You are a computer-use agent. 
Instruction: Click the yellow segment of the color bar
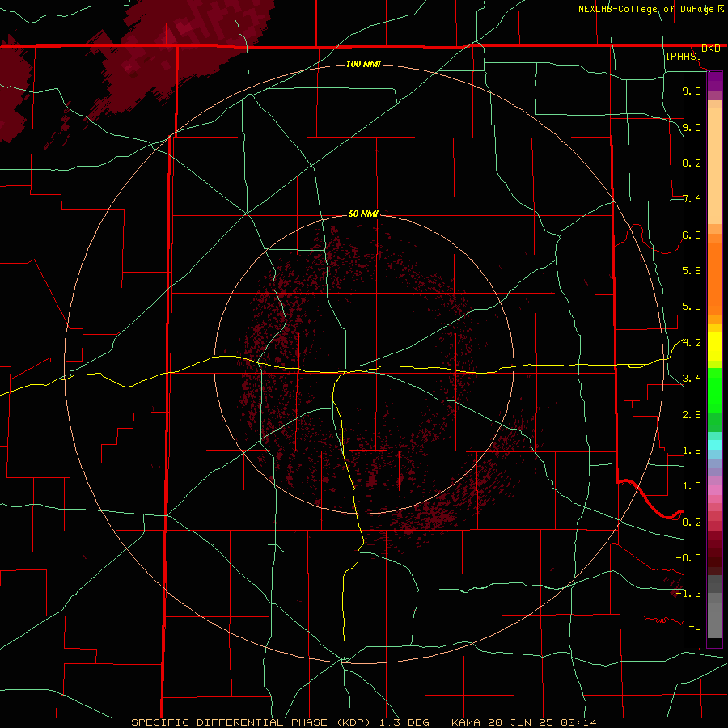(x=714, y=346)
